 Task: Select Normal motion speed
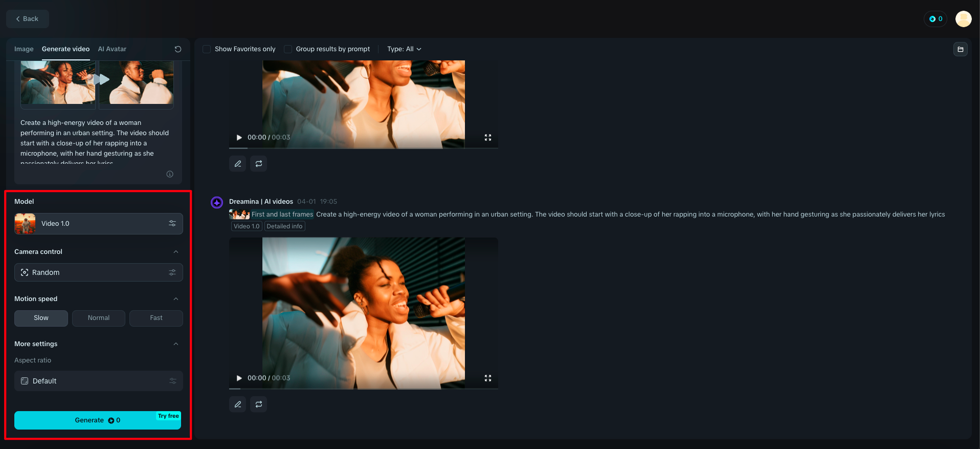[x=99, y=318]
